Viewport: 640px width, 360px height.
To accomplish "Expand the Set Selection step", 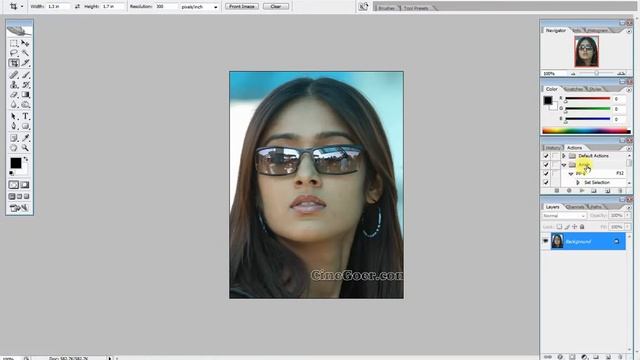I will (x=578, y=182).
